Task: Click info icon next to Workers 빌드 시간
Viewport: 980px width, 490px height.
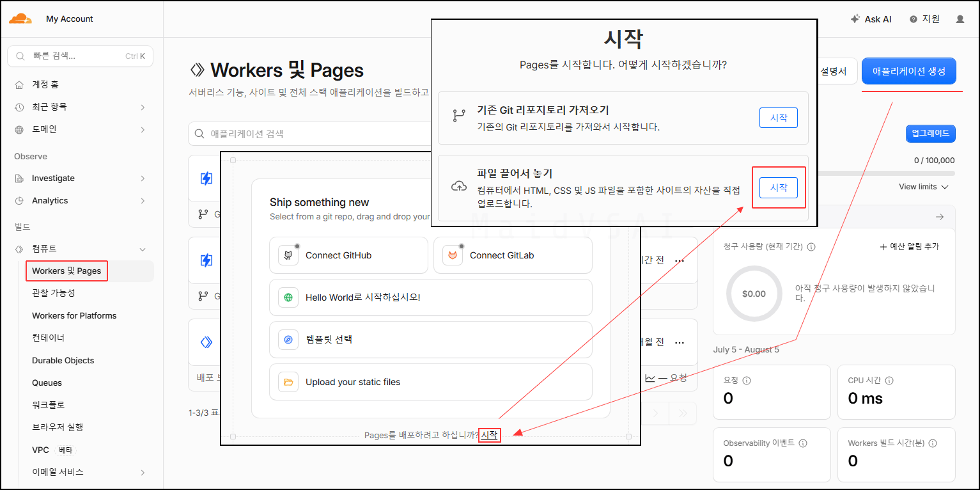Action: pyautogui.click(x=932, y=443)
